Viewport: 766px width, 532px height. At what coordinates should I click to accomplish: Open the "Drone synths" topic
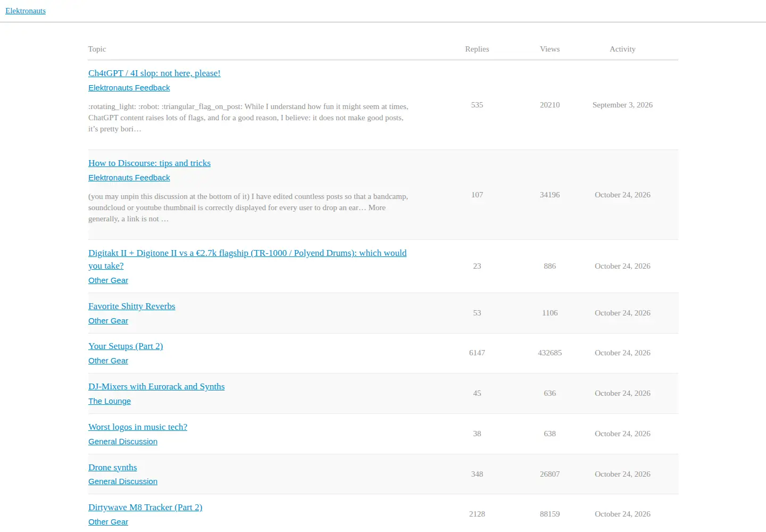(x=113, y=468)
